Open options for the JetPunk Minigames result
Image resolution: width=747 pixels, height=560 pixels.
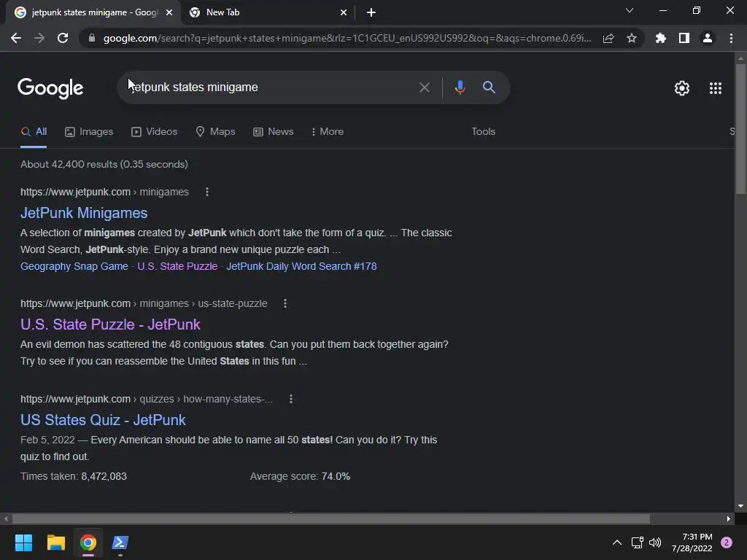pos(206,192)
